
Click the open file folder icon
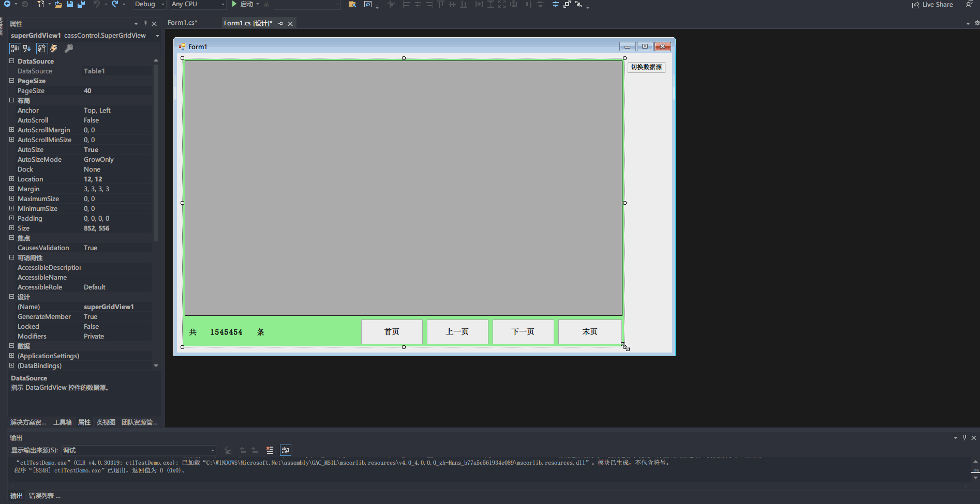58,4
